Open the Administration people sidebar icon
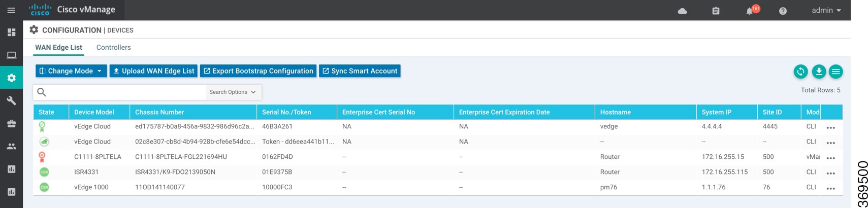 (x=11, y=146)
